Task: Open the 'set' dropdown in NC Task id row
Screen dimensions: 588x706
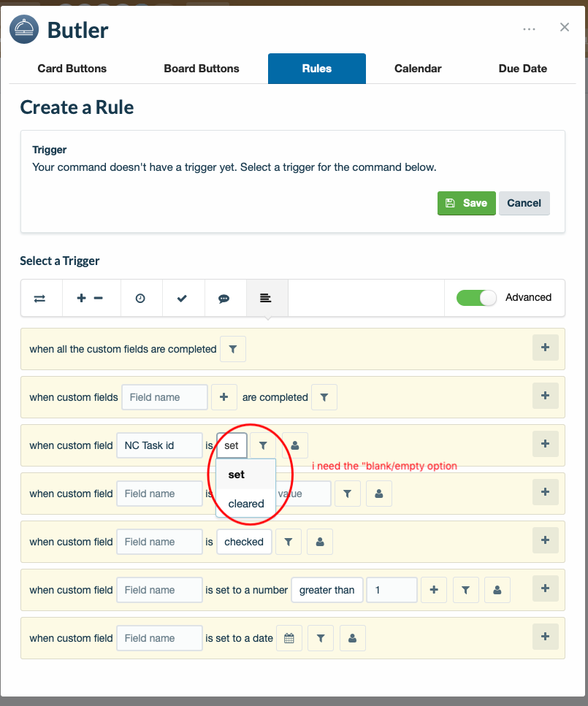Action: click(232, 445)
